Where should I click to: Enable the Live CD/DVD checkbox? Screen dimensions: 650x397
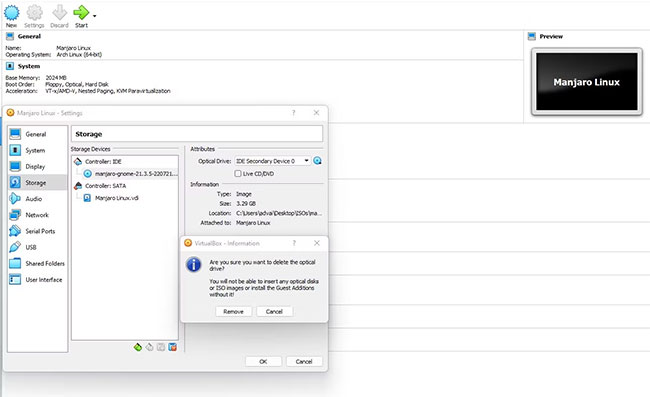point(238,174)
